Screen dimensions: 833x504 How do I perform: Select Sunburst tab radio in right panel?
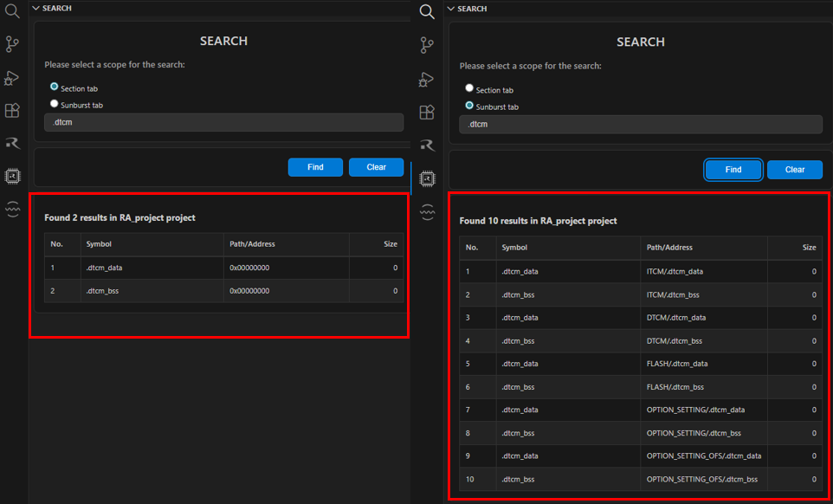point(469,105)
